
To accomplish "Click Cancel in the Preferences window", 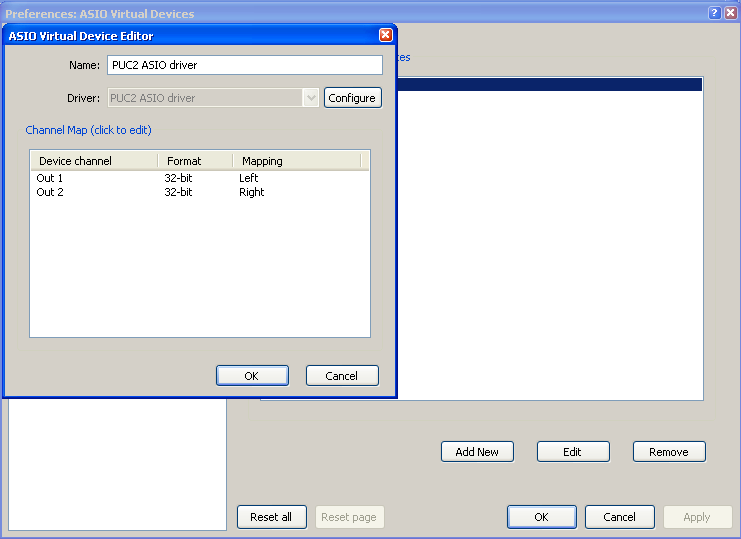I will (x=620, y=517).
